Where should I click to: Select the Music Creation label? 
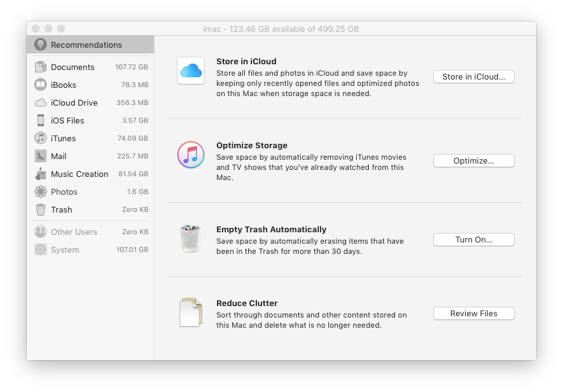[x=80, y=174]
